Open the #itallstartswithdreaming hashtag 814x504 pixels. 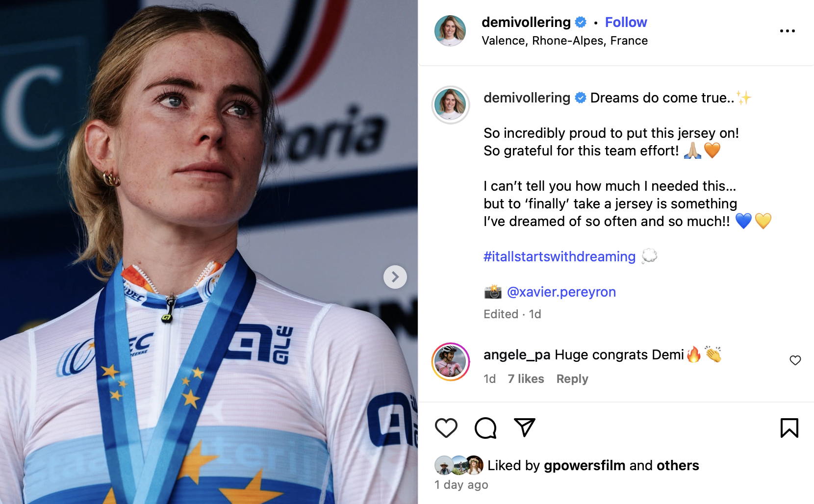(559, 257)
